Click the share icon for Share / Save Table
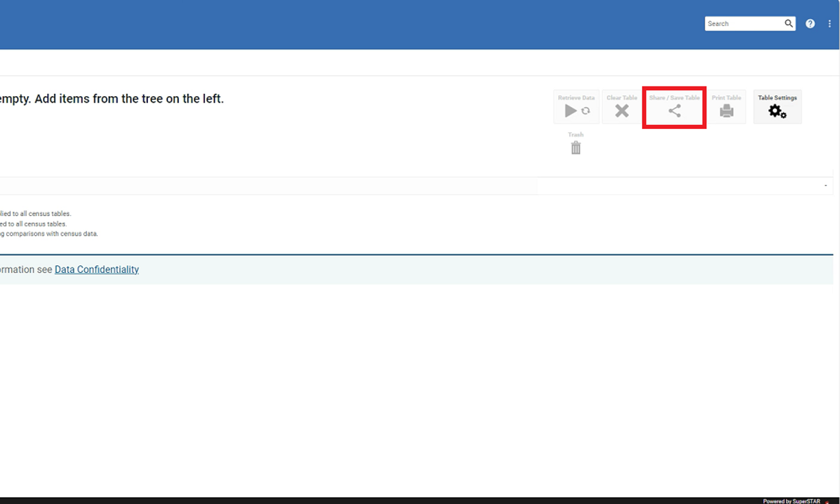The width and height of the screenshot is (840, 504). (674, 111)
